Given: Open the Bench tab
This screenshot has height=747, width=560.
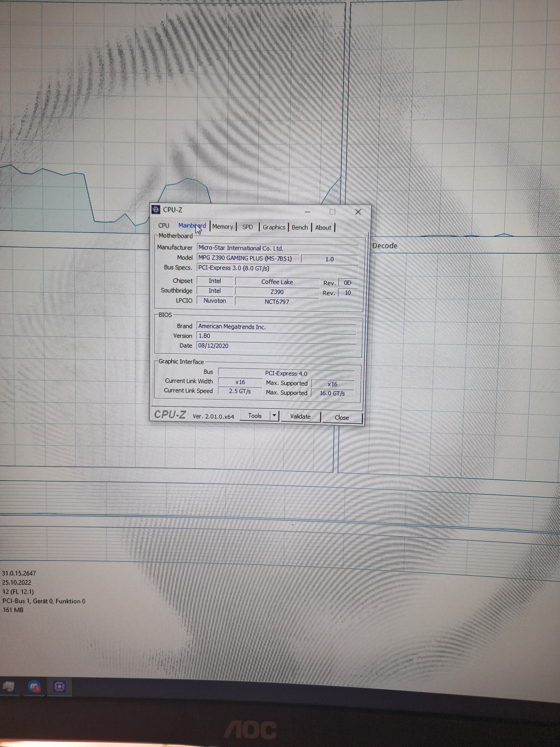Looking at the screenshot, I should [x=299, y=228].
